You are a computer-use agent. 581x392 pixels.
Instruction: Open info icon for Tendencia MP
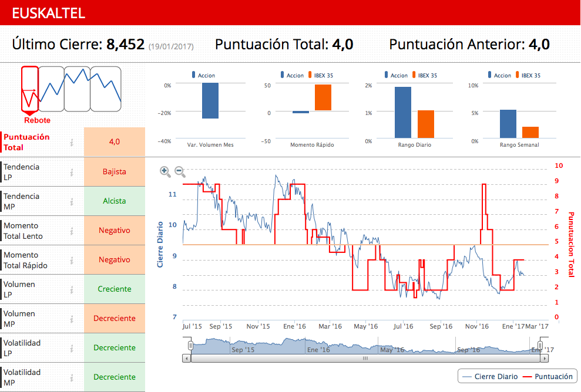click(x=72, y=202)
